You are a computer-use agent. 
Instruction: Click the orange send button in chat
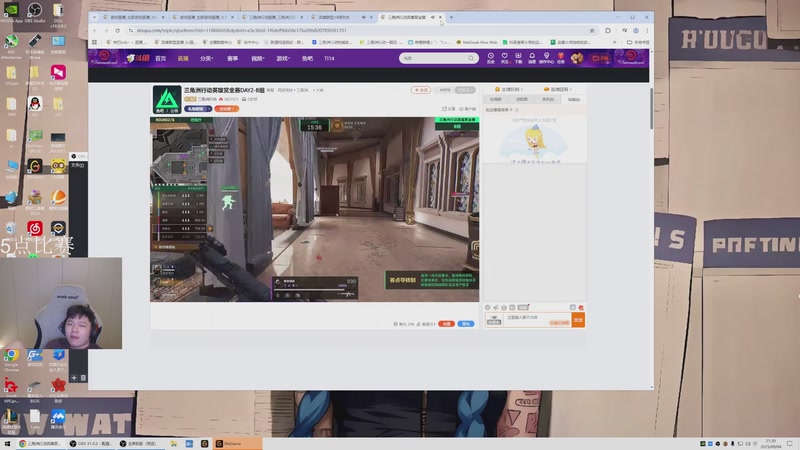(578, 320)
